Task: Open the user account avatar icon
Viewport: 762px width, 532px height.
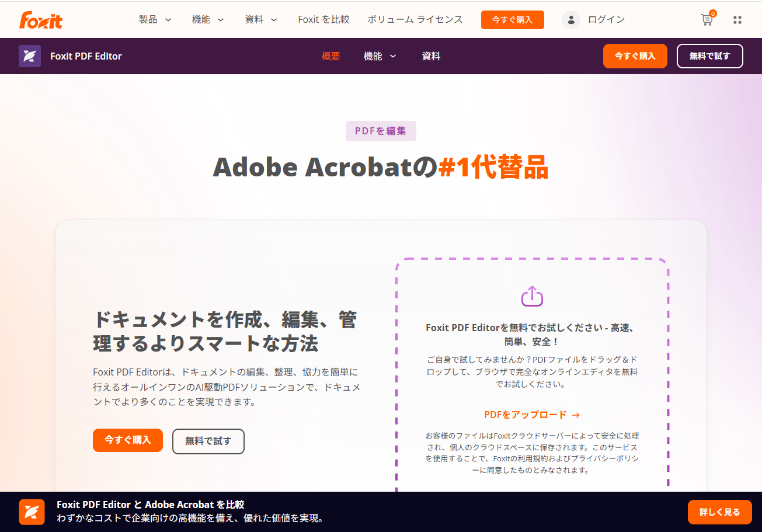Action: [x=570, y=20]
